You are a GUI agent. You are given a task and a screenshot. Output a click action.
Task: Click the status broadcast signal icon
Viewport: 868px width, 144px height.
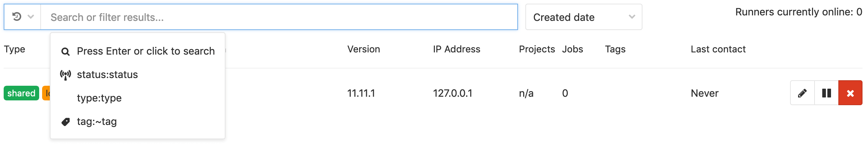[66, 75]
